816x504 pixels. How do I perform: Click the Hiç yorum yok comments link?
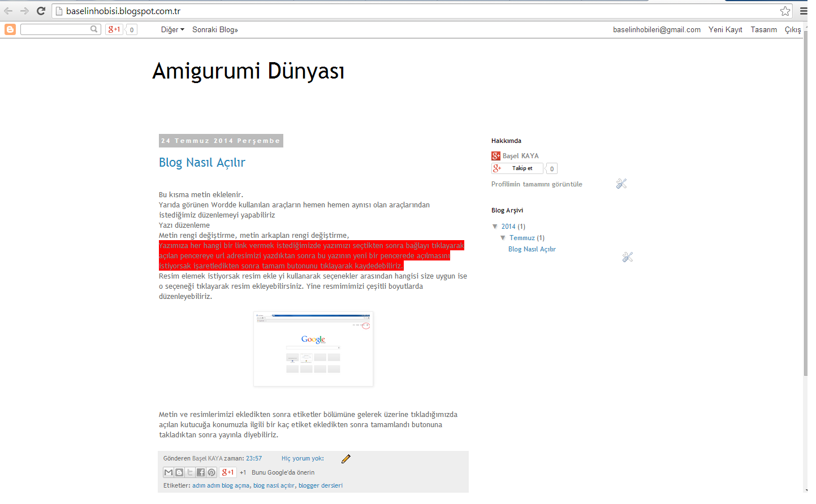tap(303, 459)
